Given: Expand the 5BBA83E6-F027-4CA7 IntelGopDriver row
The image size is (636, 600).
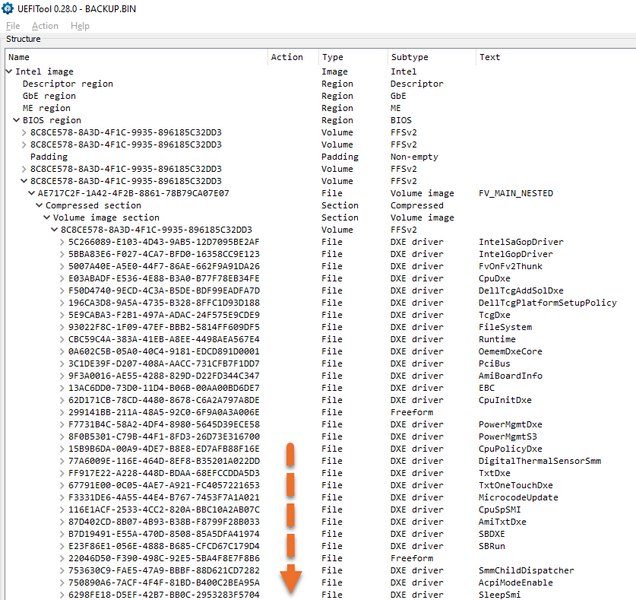Looking at the screenshot, I should coord(62,254).
